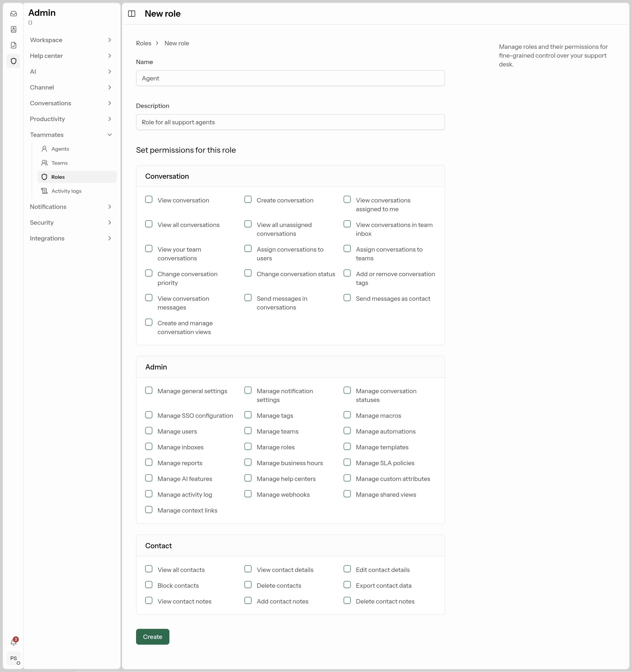This screenshot has height=672, width=632.
Task: Click New role breadcrumb
Action: pyautogui.click(x=177, y=43)
